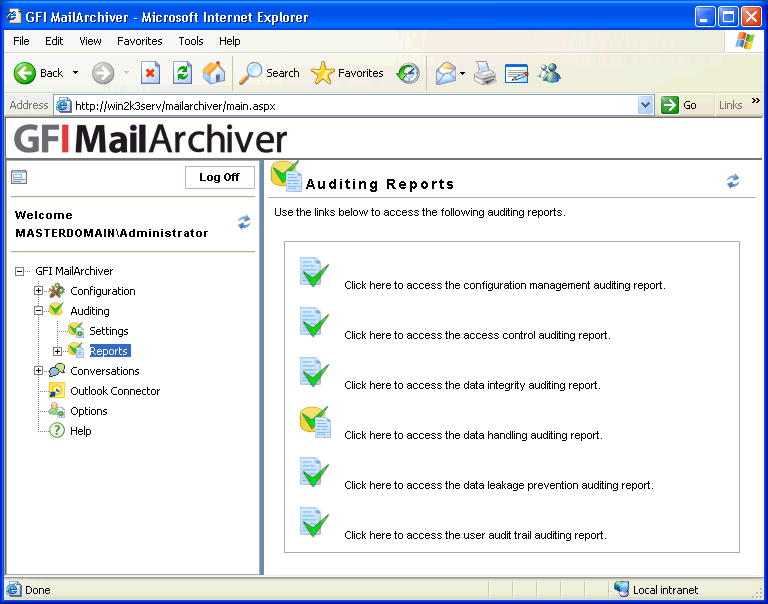Open the History clock icon
768x604 pixels.
point(408,73)
